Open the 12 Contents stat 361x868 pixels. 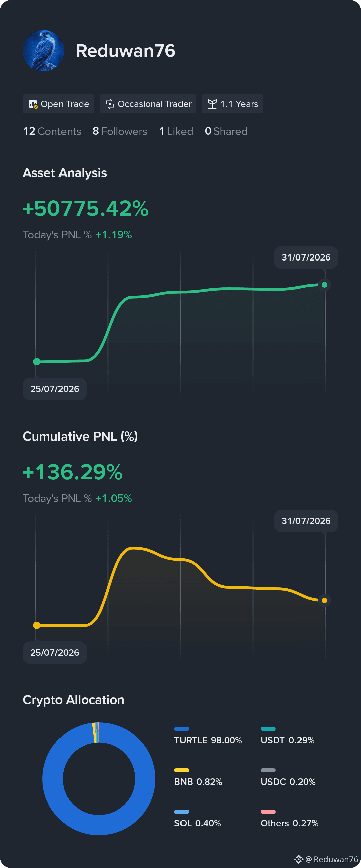[52, 131]
